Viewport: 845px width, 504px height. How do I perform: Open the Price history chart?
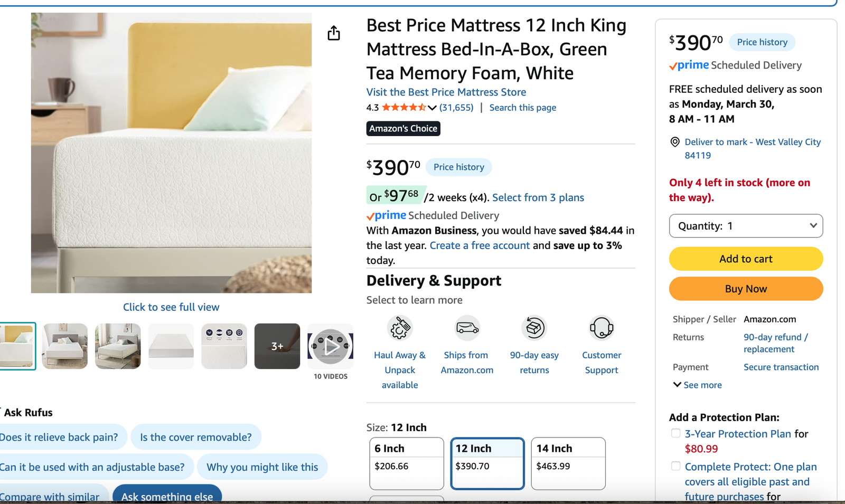458,167
